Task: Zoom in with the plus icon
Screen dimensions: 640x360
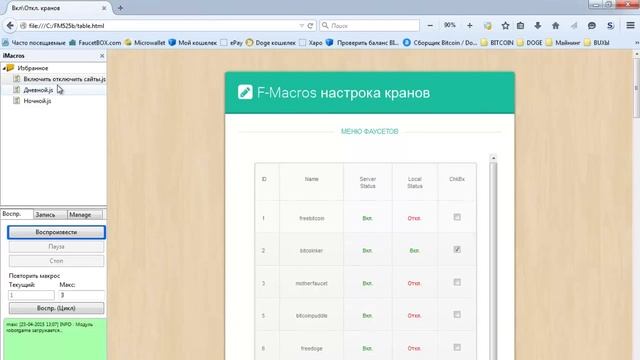Action: (470, 26)
